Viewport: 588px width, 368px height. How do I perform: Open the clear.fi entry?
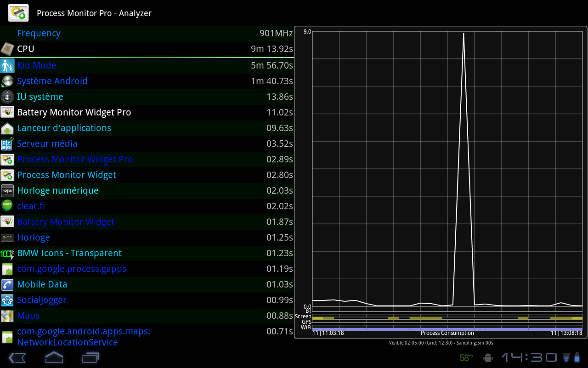(147, 206)
